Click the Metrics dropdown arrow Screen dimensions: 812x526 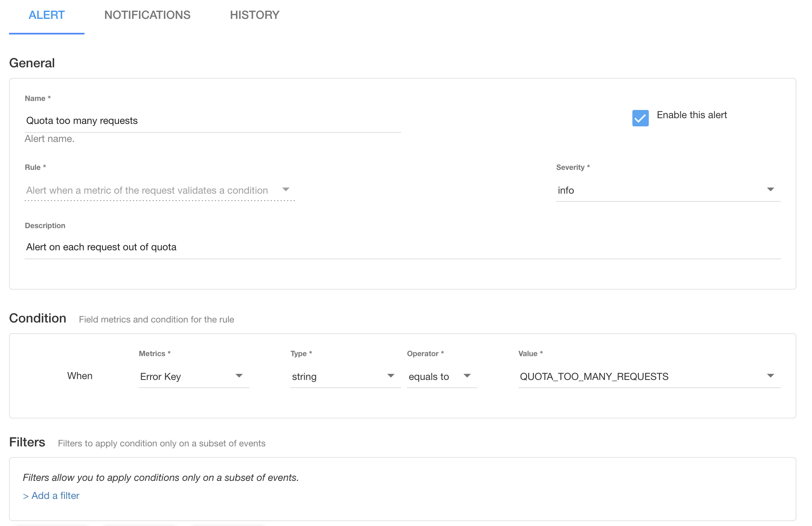[239, 376]
